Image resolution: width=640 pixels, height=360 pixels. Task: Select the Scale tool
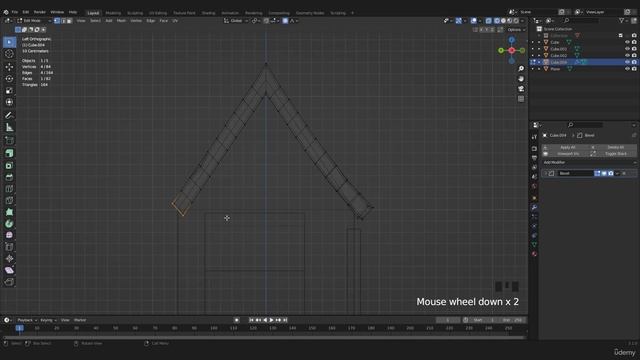tap(9, 90)
